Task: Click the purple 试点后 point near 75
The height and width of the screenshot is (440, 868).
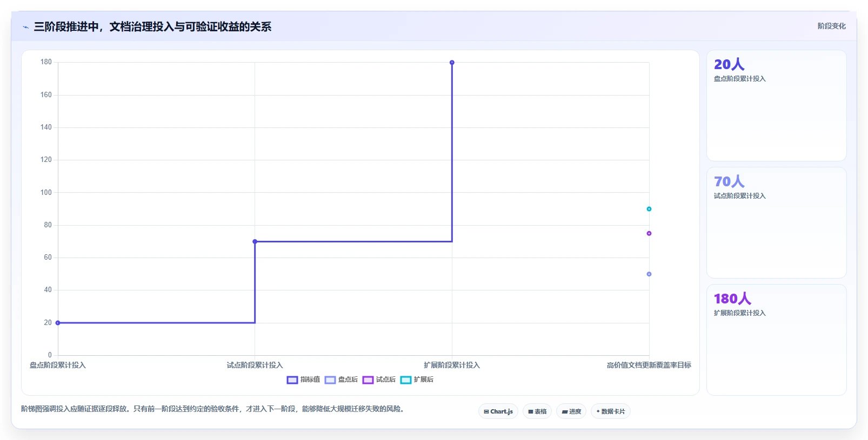Action: pos(649,233)
